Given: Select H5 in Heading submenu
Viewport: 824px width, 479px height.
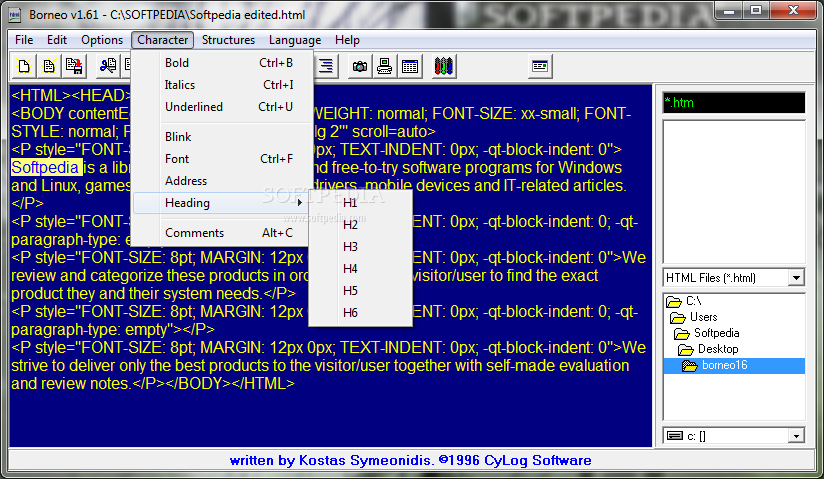Looking at the screenshot, I should 360,291.
